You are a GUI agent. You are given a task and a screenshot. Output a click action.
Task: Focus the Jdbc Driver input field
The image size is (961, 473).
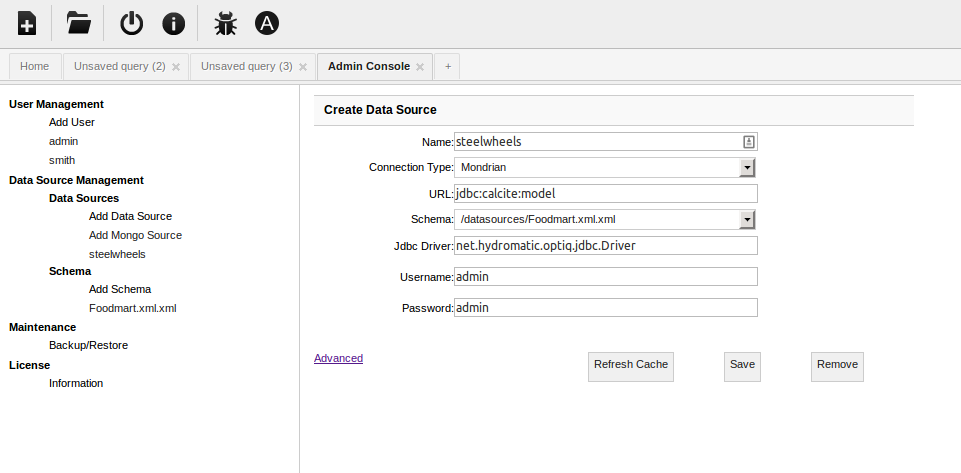coord(606,246)
